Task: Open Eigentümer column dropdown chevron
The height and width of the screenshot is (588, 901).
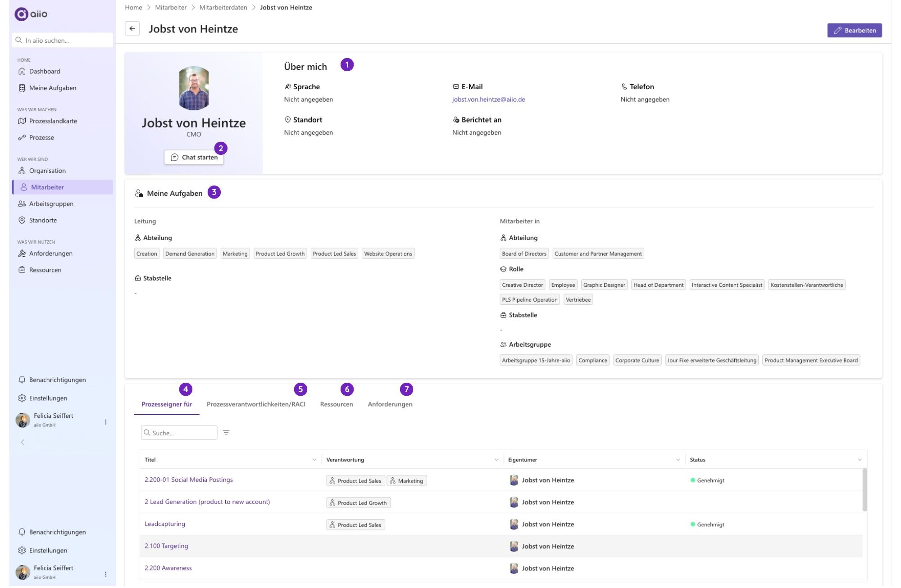Action: click(x=678, y=460)
